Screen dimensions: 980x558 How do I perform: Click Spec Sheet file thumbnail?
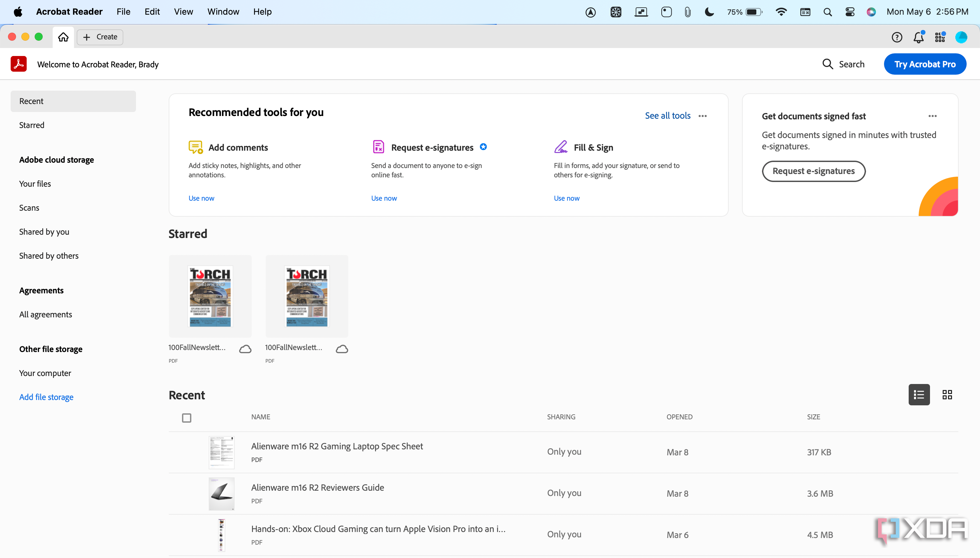click(x=221, y=452)
